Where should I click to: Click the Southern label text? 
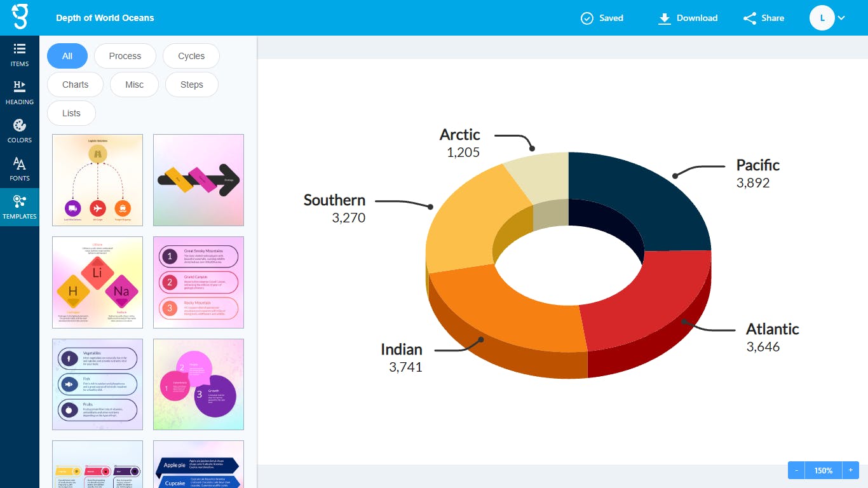(x=334, y=200)
